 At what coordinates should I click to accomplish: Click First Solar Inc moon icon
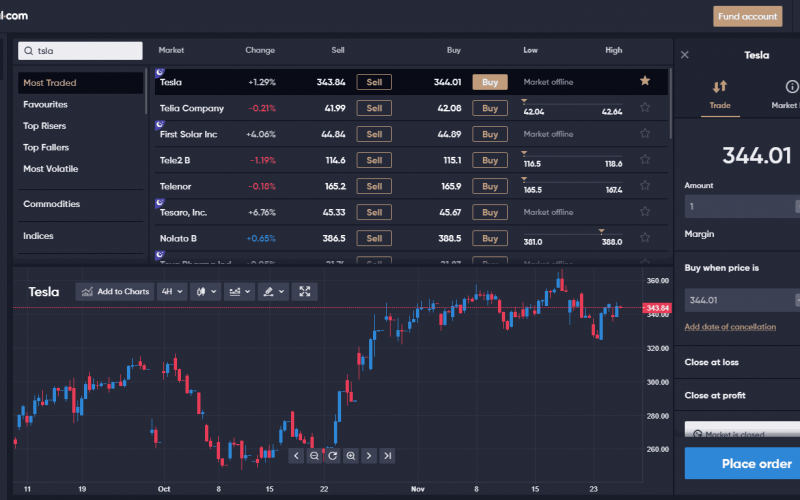click(160, 124)
